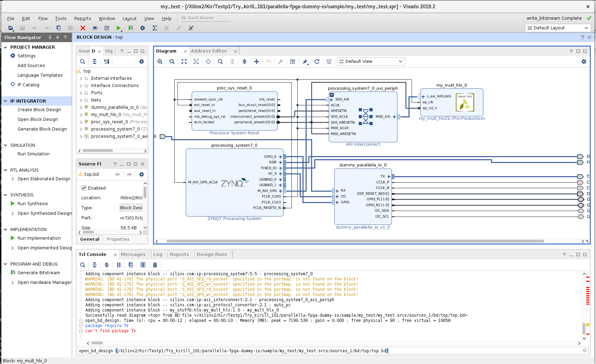Open Design panel settings gear

[142, 61]
